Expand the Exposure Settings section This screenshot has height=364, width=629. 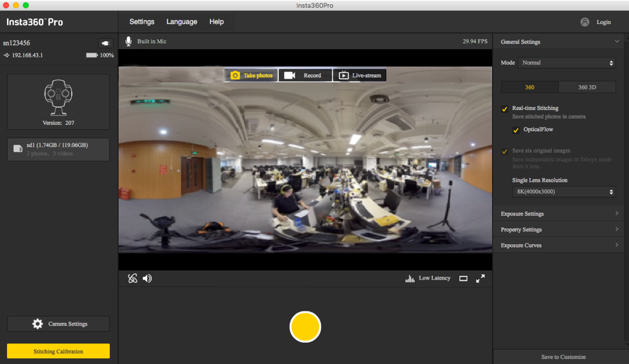pyautogui.click(x=559, y=214)
